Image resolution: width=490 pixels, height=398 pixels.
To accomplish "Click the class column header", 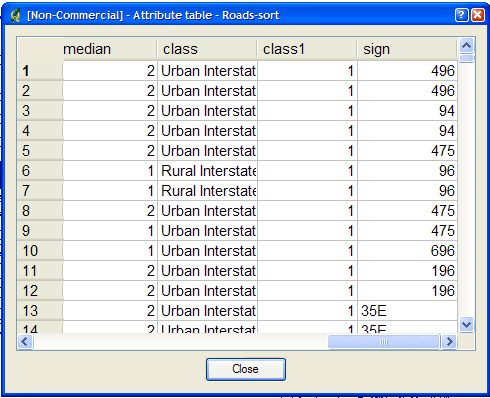I will [207, 49].
